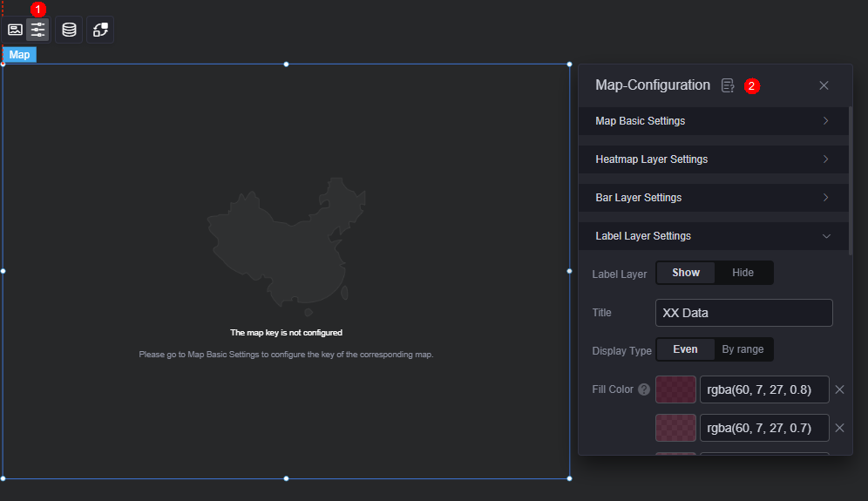The image size is (868, 501).
Task: Click the Fill Color label
Action: click(x=613, y=389)
